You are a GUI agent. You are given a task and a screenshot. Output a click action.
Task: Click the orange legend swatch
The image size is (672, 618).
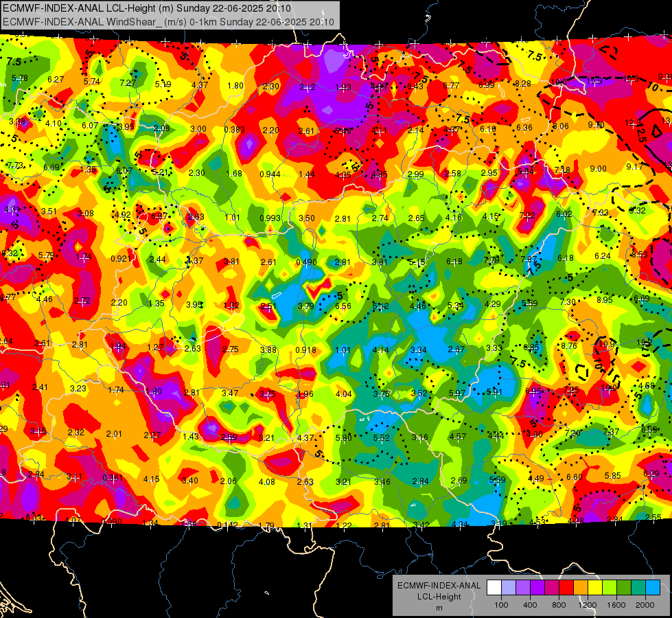581,587
